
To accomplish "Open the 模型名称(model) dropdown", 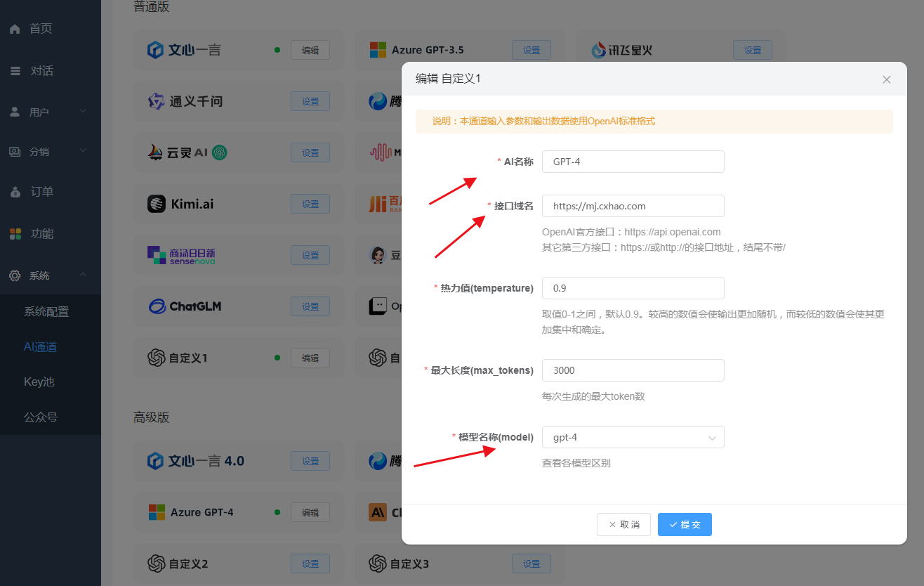I will [x=633, y=437].
